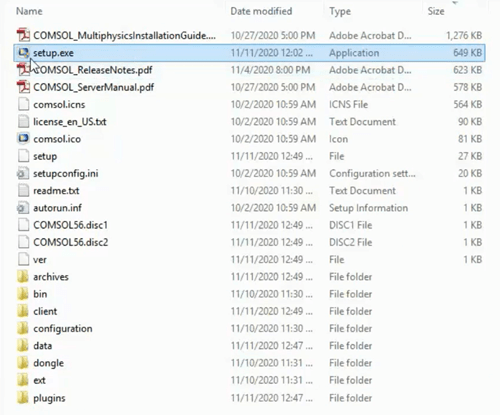Click the readme.txt document icon
The width and height of the screenshot is (500, 415).
click(x=23, y=191)
